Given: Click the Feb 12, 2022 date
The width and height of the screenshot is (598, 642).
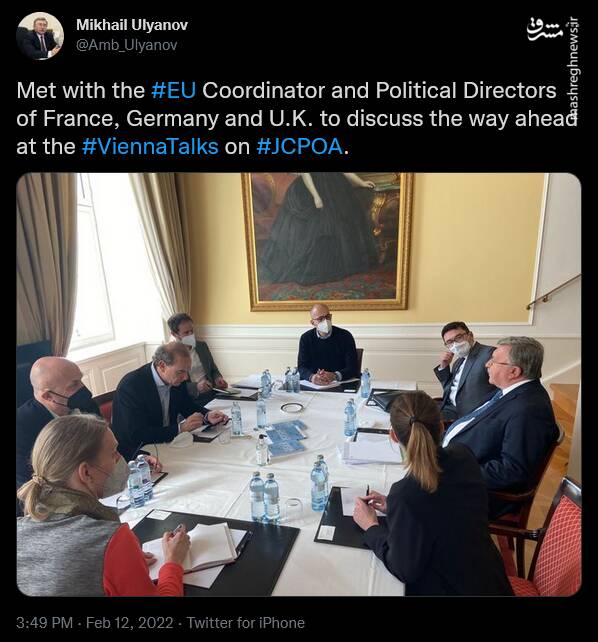Looking at the screenshot, I should (x=130, y=623).
